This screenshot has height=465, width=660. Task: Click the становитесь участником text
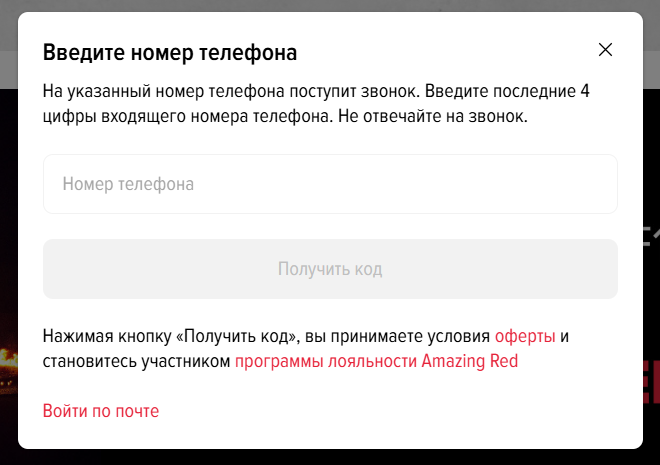(136, 361)
